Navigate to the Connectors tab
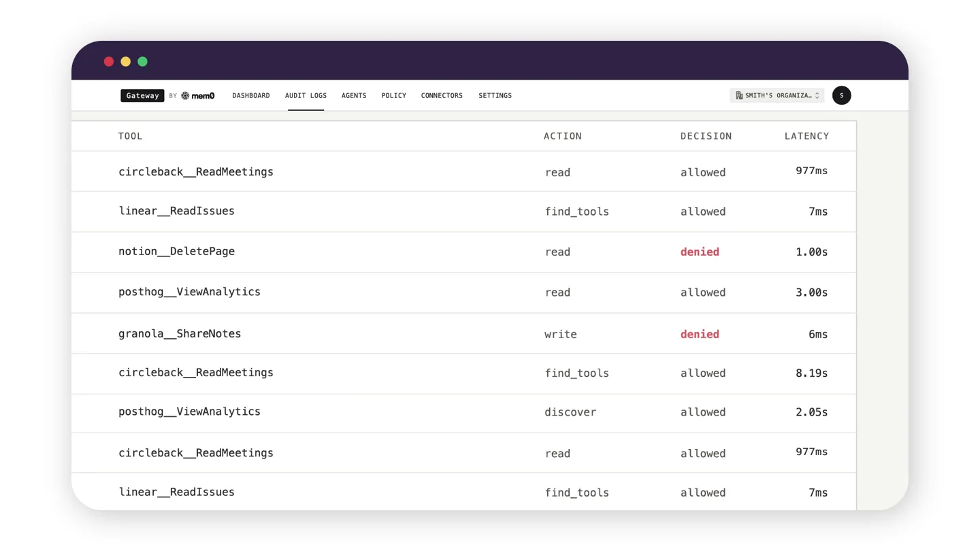980x551 pixels. click(442, 96)
